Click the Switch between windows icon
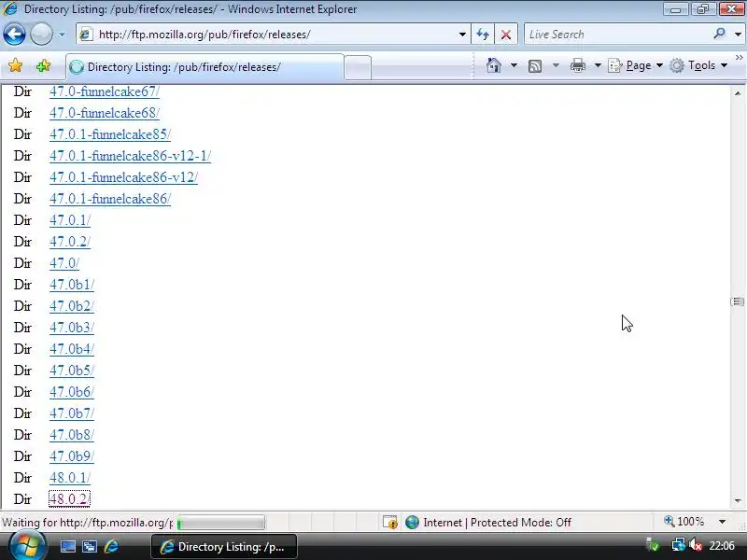The height and width of the screenshot is (560, 747). pyautogui.click(x=90, y=546)
